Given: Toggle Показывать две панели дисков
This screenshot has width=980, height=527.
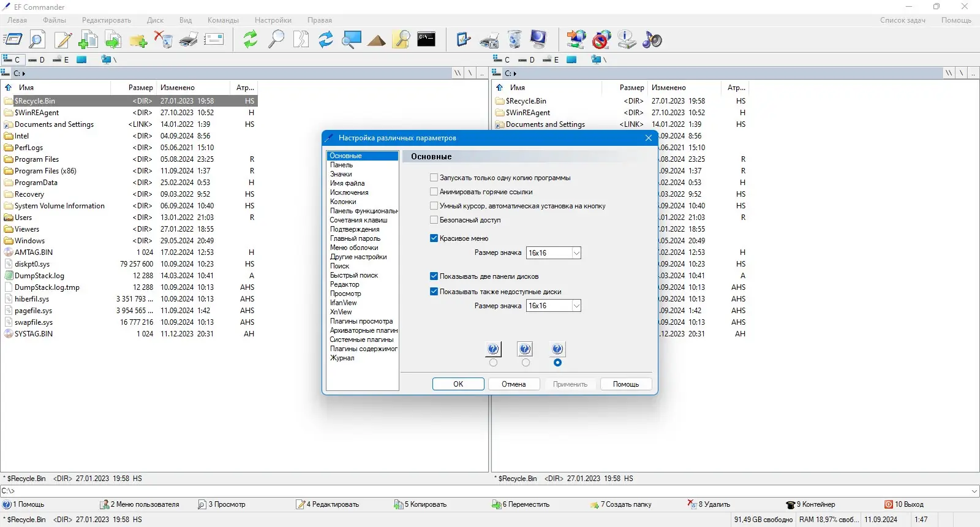Looking at the screenshot, I should click(x=434, y=276).
